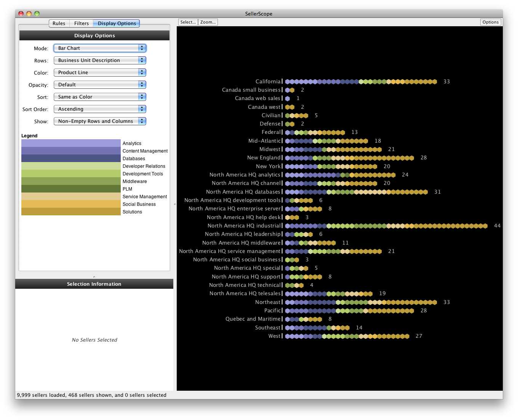Click the count 31 beside North America HQ databases
Screen dimensions: 518x420
click(x=437, y=192)
